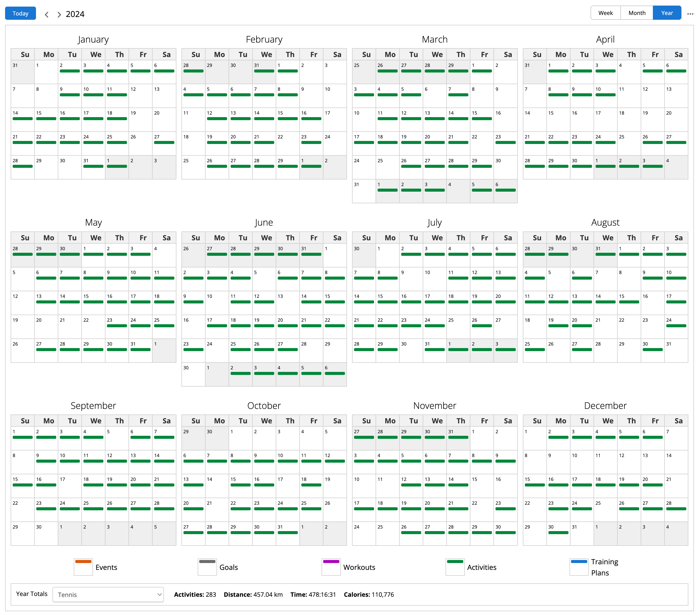Screen dimensions: 700x615
Task: Go to the previous year arrow
Action: (x=47, y=14)
